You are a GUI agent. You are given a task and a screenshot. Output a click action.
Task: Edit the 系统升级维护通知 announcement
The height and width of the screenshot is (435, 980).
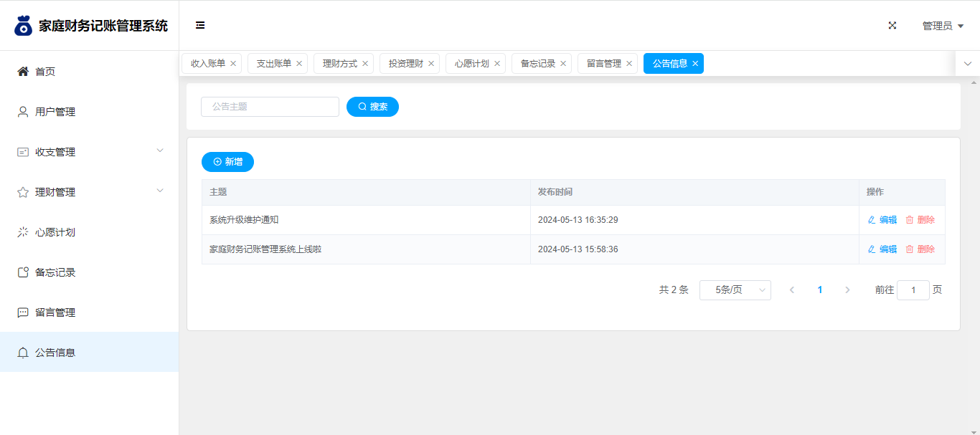pos(882,220)
